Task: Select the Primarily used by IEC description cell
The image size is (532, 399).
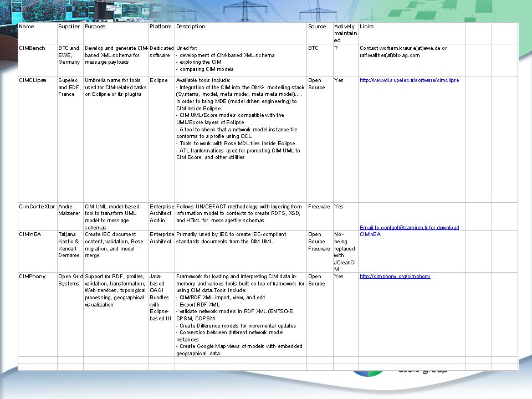Action: (x=241, y=252)
